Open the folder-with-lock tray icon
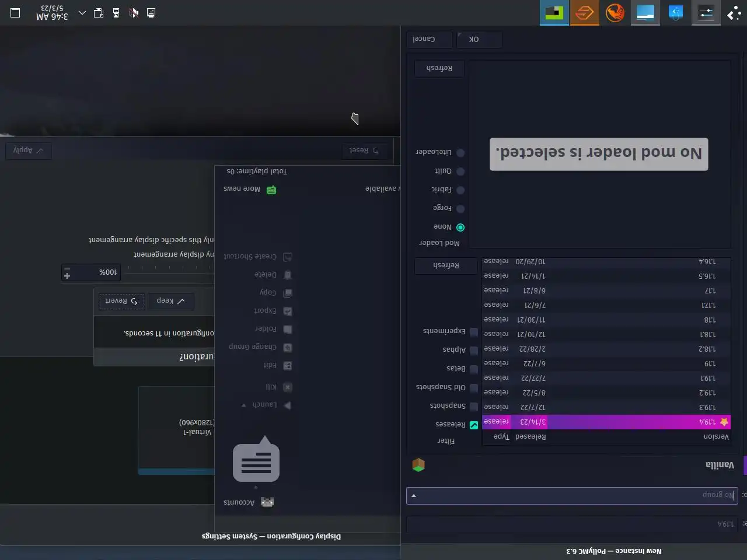The image size is (747, 560). (x=99, y=13)
